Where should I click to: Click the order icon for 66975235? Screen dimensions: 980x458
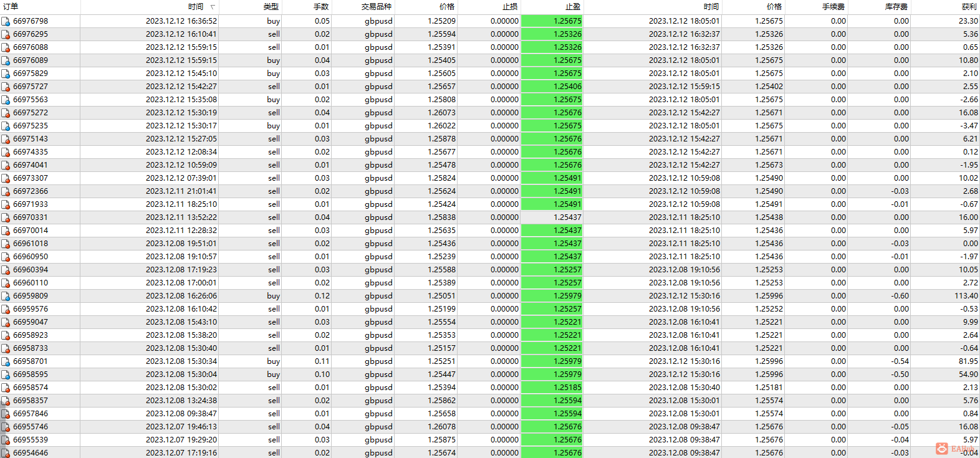coord(6,126)
